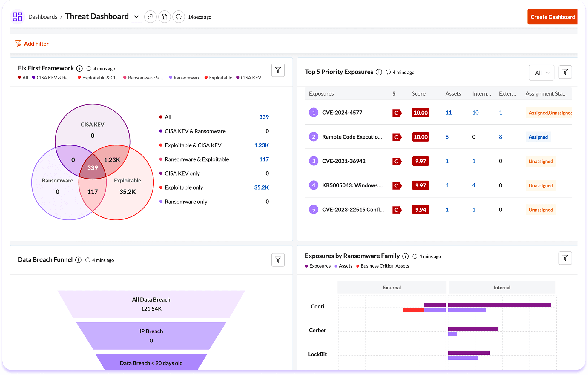
Task: Select the External tab section in ransomware chart
Action: click(x=392, y=287)
